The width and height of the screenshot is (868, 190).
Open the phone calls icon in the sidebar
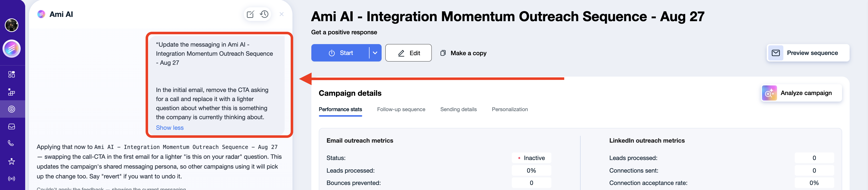tap(11, 144)
